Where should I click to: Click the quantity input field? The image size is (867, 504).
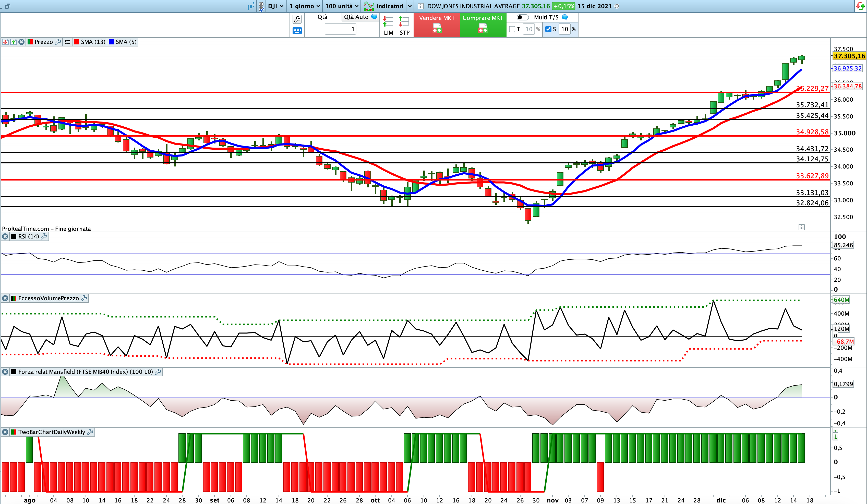340,29
